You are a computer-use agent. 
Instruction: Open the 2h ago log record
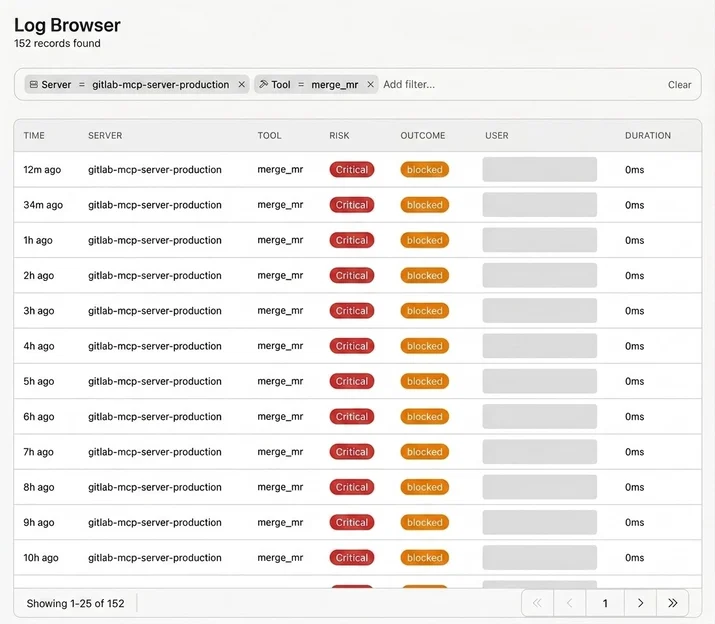[358, 276]
